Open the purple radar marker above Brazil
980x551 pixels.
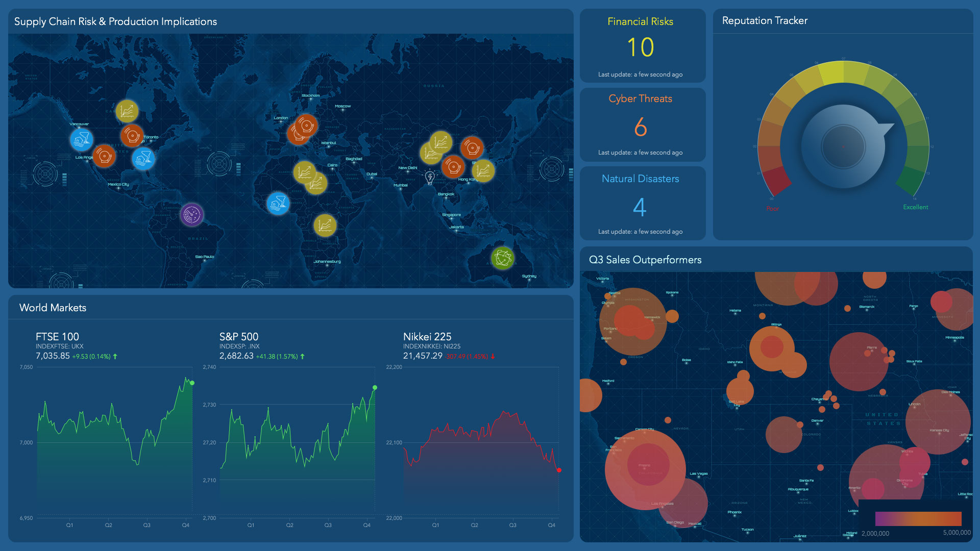[x=192, y=215]
